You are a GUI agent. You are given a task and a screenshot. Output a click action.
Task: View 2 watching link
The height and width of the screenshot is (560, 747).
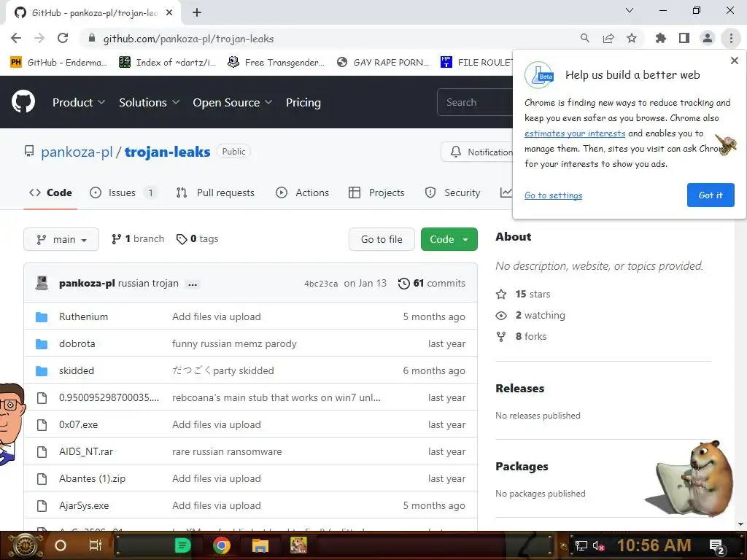click(x=530, y=315)
